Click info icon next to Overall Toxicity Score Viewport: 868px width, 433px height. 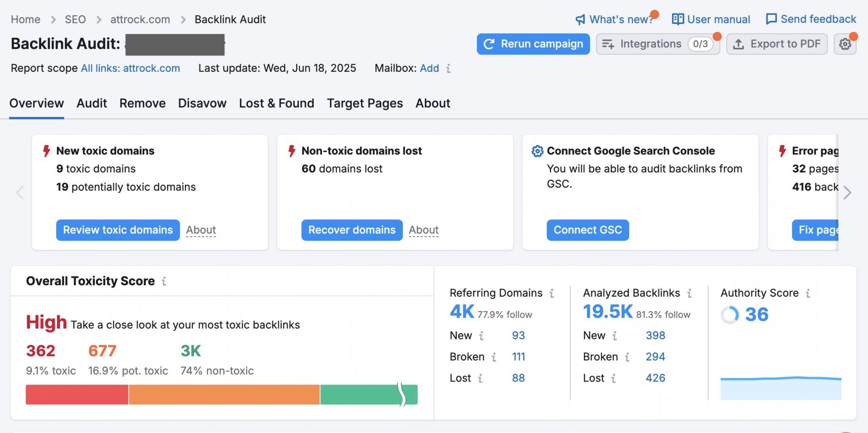[164, 281]
